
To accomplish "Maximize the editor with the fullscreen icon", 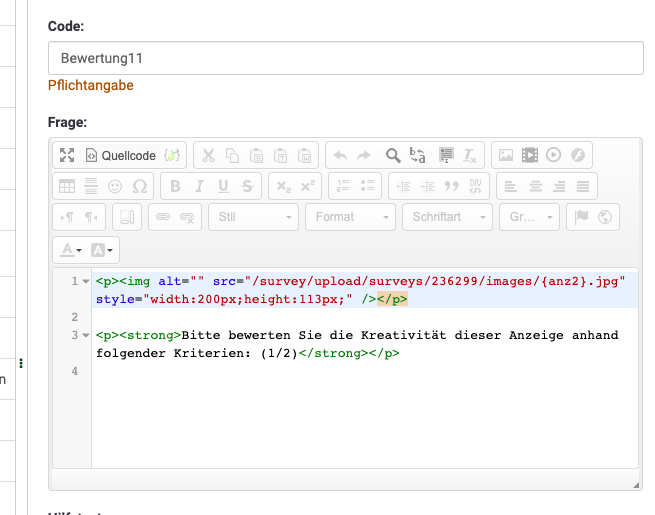I will point(67,155).
